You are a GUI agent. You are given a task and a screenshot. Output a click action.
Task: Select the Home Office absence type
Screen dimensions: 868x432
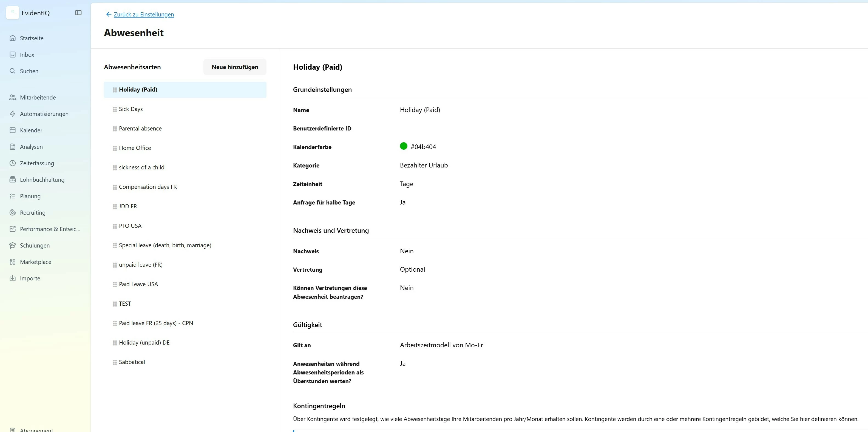point(135,148)
